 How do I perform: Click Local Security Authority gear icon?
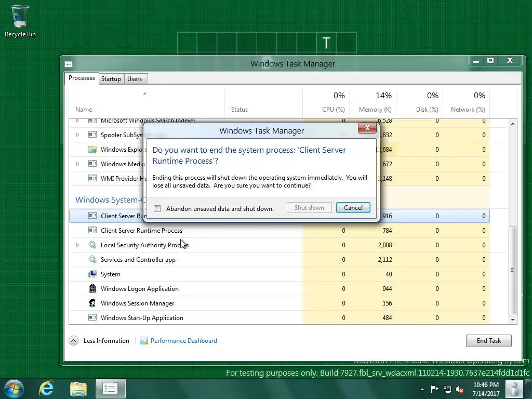92,245
